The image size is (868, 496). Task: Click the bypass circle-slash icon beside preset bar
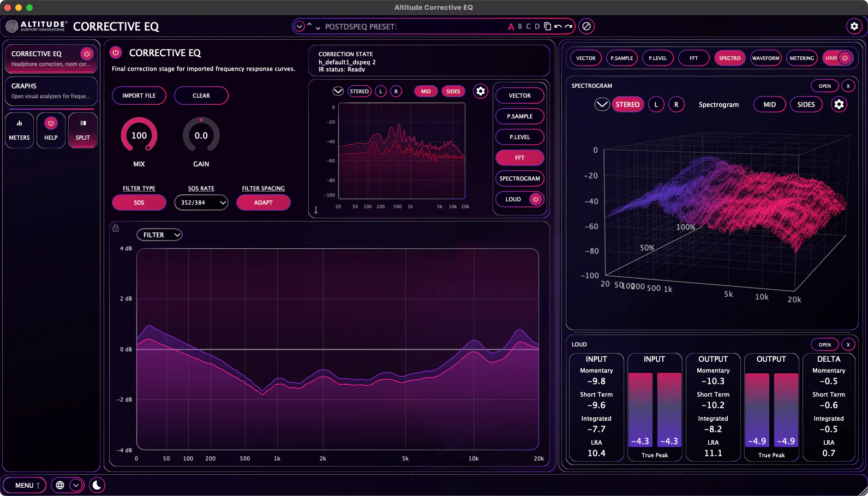[586, 26]
